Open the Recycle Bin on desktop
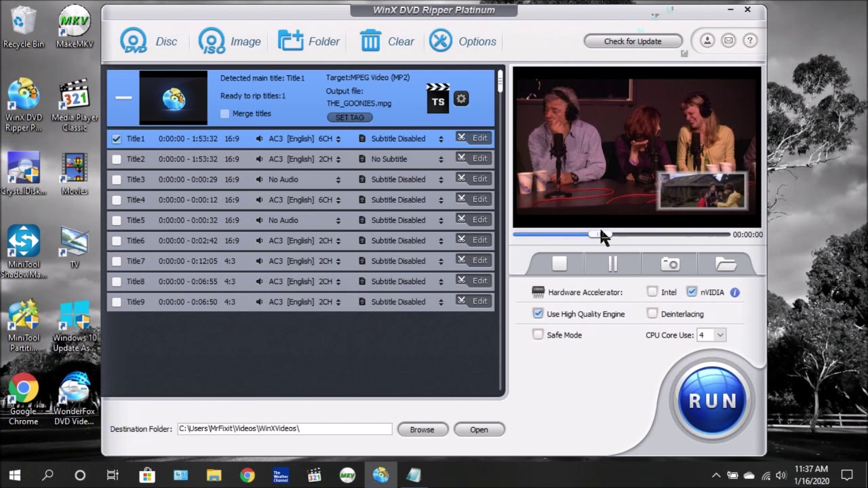Image resolution: width=868 pixels, height=488 pixels. click(24, 27)
